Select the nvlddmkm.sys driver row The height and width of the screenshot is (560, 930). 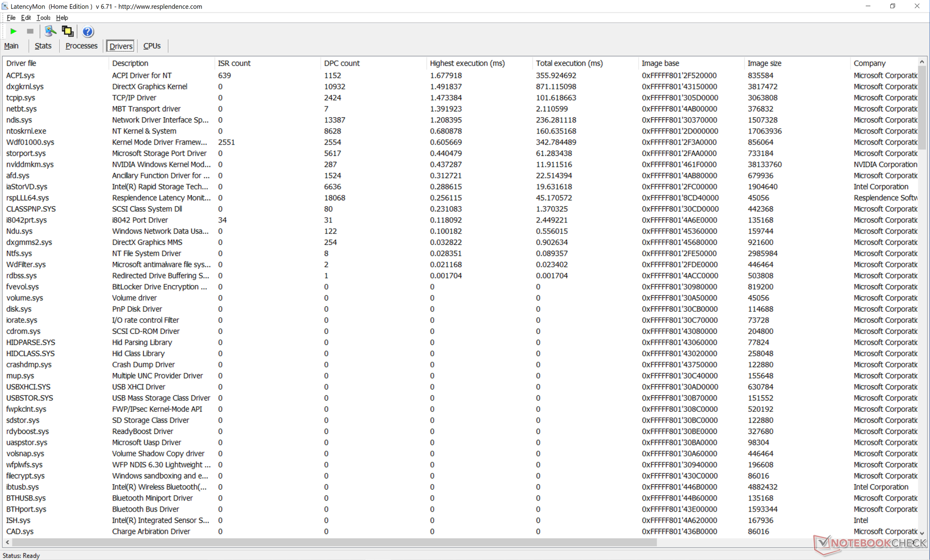[30, 165]
